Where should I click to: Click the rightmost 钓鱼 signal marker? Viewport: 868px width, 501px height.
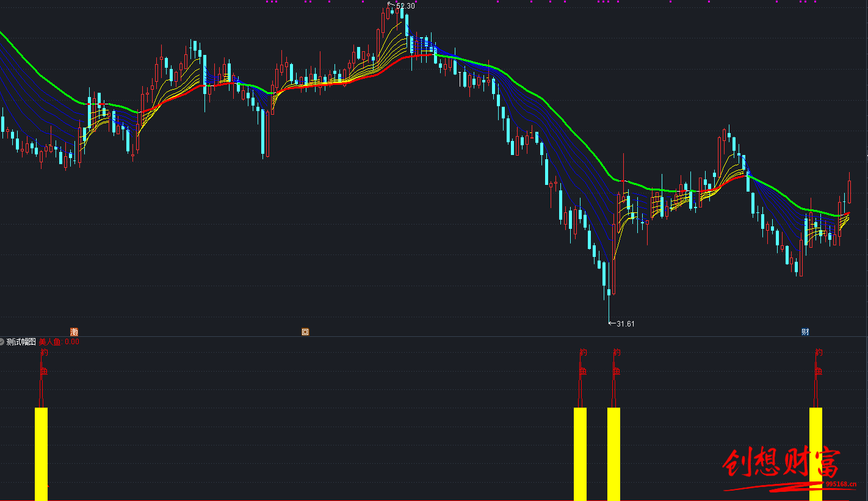point(819,361)
